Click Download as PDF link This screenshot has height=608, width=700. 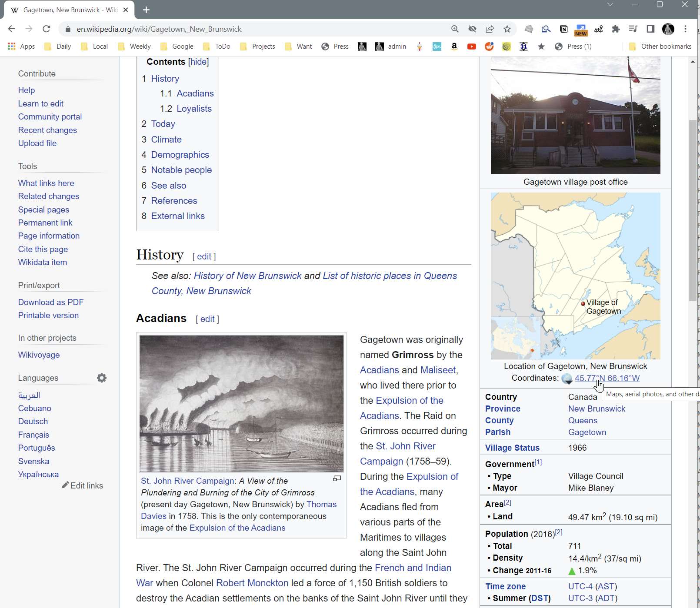(x=51, y=302)
